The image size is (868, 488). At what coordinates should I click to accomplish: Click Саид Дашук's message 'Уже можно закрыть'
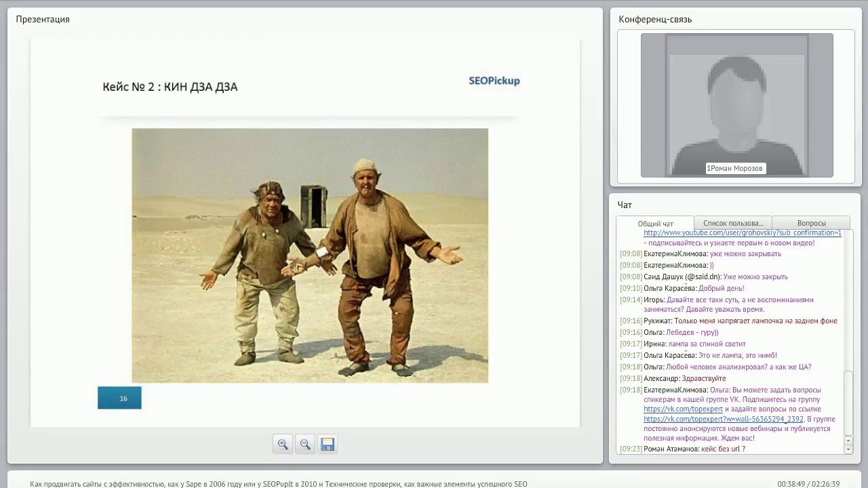755,277
